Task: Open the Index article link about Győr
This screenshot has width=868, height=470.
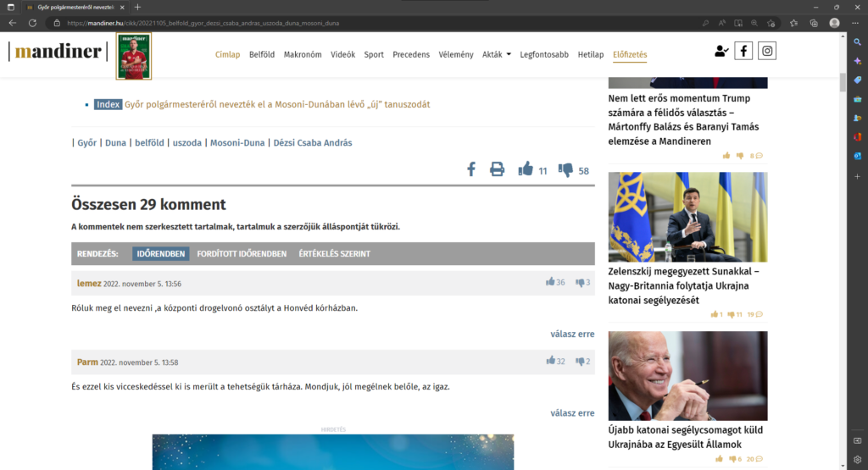Action: (277, 104)
